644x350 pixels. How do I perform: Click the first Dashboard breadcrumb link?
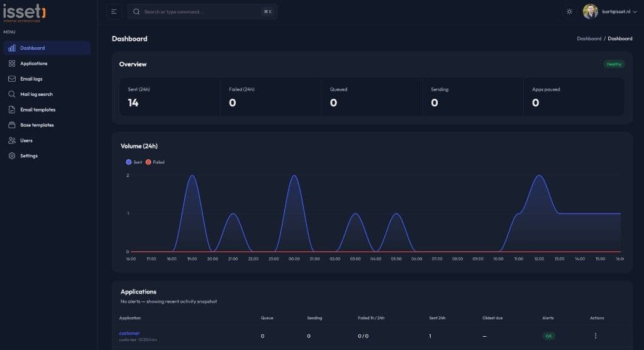pos(589,38)
